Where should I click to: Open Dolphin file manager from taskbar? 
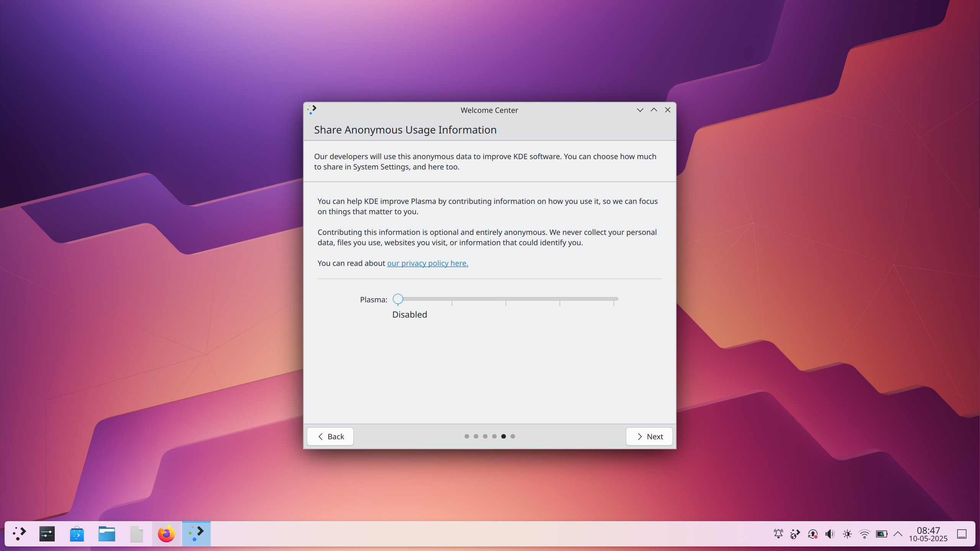coord(107,534)
